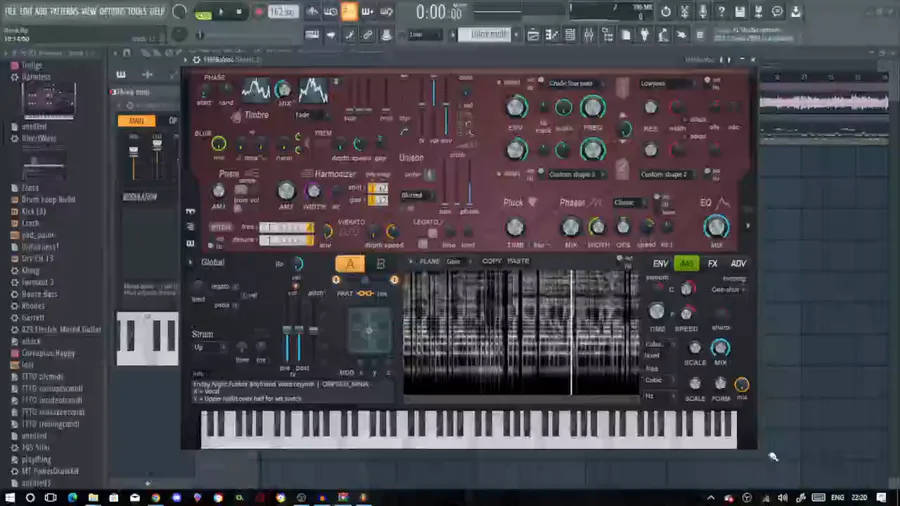Open the FILE menu
Screen dimensions: 900x506
click(x=10, y=11)
